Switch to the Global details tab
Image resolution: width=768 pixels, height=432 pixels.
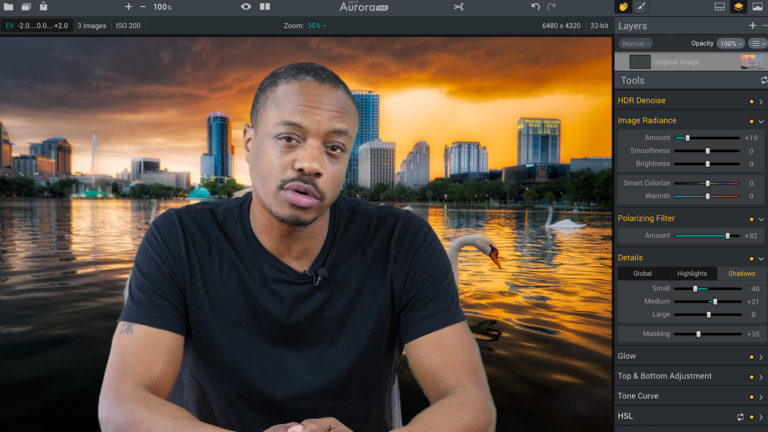point(642,273)
